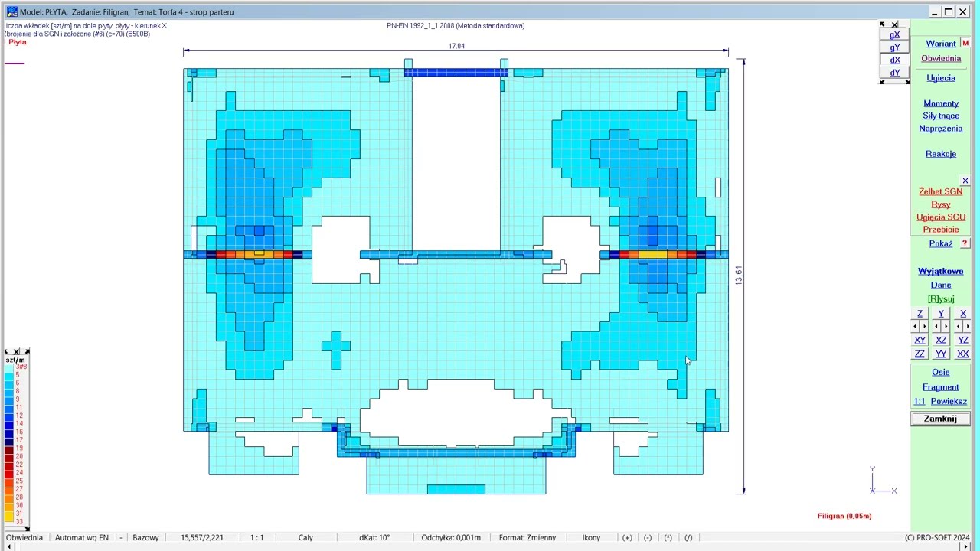
Task: Open Rysy crack results
Action: pyautogui.click(x=940, y=204)
